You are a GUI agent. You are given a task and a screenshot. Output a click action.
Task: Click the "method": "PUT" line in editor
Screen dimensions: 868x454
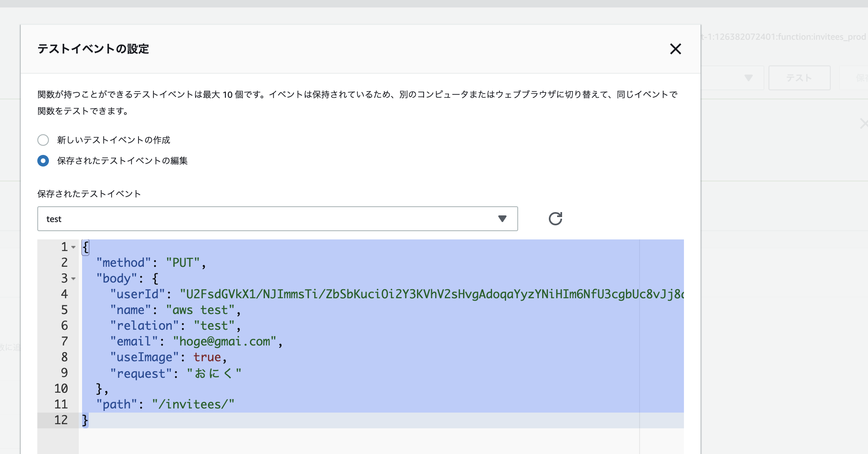(x=151, y=263)
